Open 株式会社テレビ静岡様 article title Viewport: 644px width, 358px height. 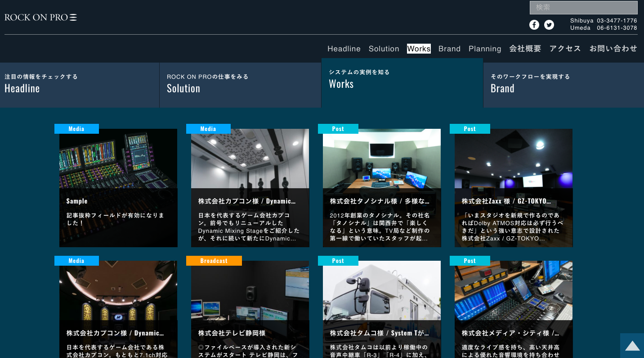tap(232, 333)
